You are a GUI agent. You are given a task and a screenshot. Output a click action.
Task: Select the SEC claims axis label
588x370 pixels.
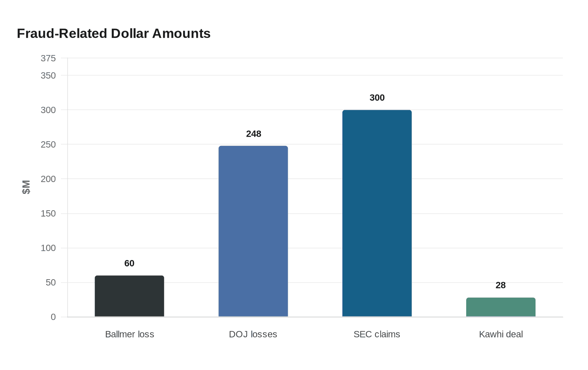(x=377, y=334)
